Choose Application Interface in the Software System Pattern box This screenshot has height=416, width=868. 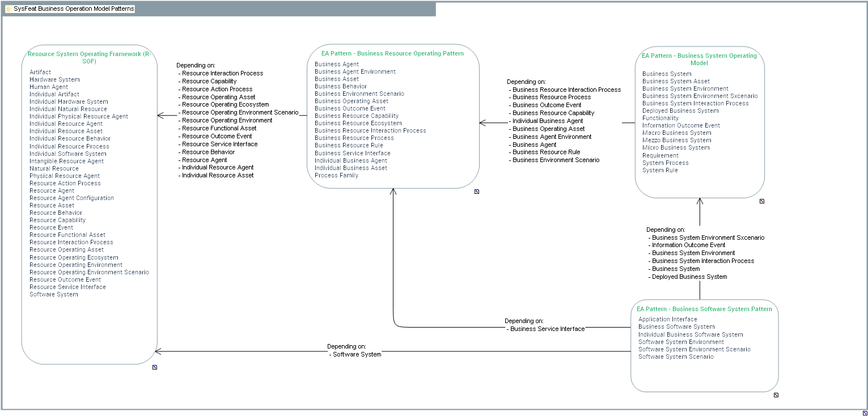pos(667,319)
